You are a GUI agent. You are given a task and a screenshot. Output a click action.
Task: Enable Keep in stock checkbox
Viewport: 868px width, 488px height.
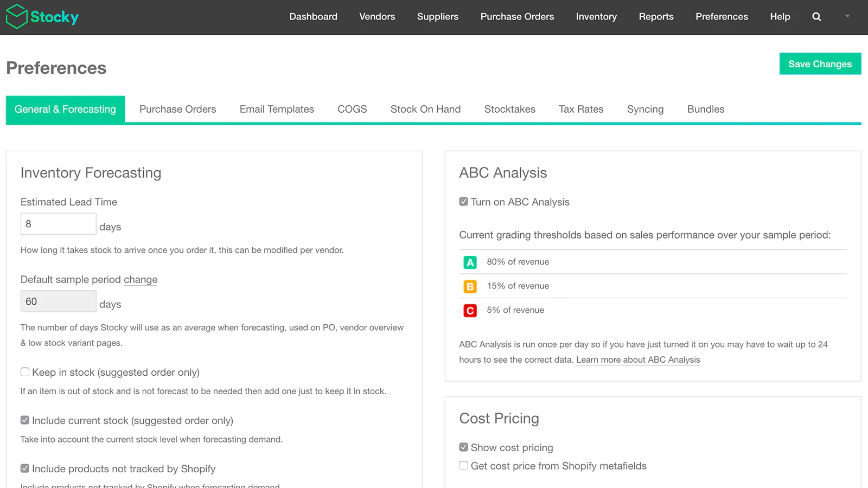[25, 372]
